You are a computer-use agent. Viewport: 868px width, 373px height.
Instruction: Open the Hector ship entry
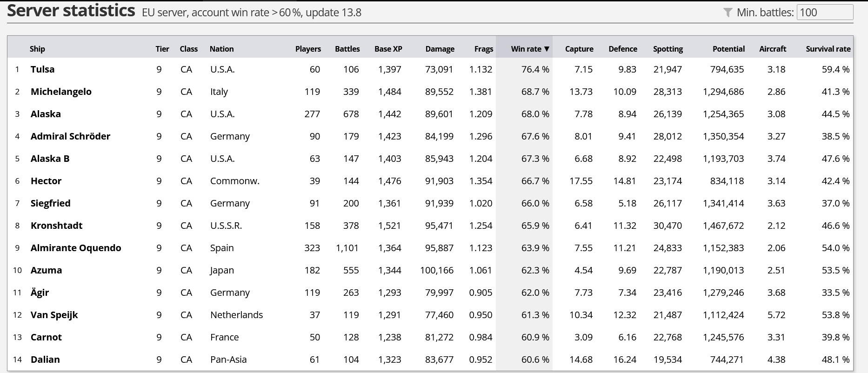point(46,181)
